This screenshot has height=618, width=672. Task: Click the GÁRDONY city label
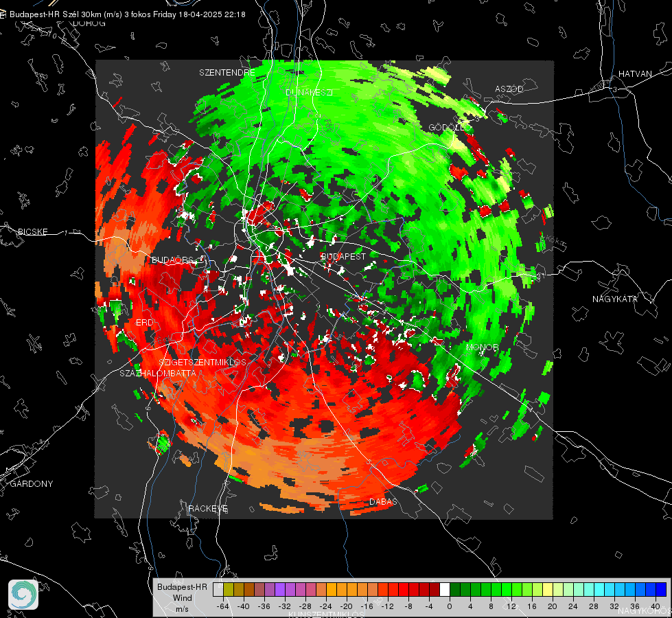[32, 484]
